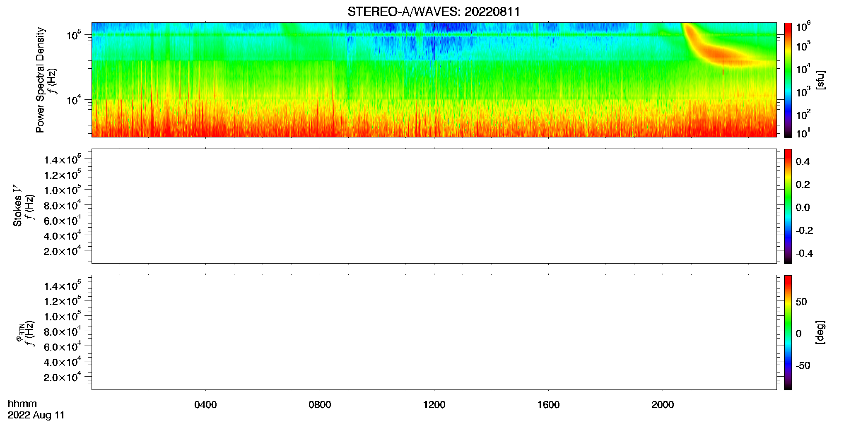Click the 0.4 tick on Stokes color bar

point(803,162)
